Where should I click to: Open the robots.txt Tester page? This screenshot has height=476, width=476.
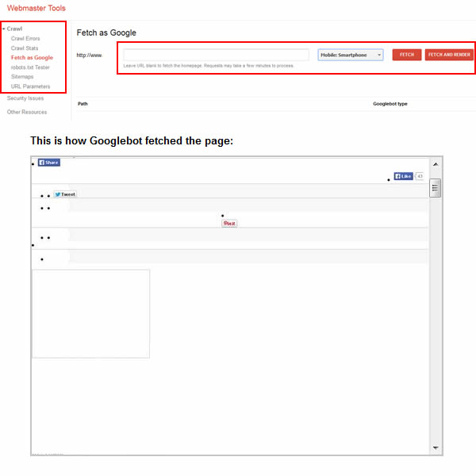(30, 67)
